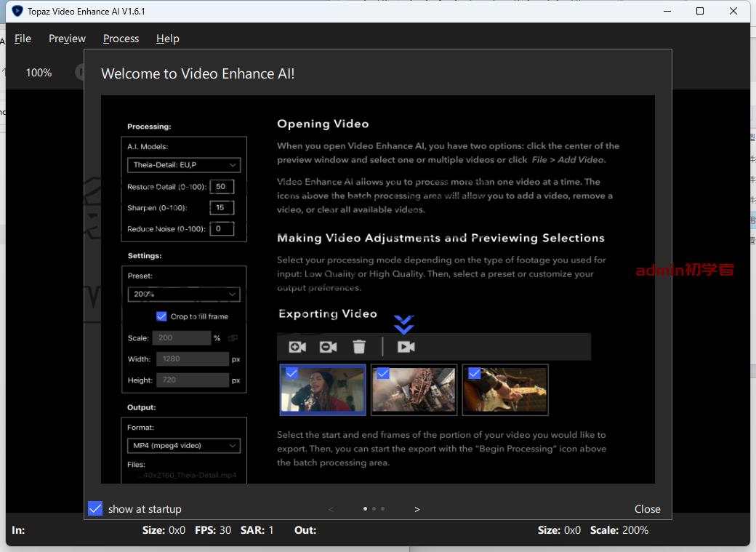Click the Sharpen value field
Viewport: 756px width, 552px height.
[x=222, y=208]
